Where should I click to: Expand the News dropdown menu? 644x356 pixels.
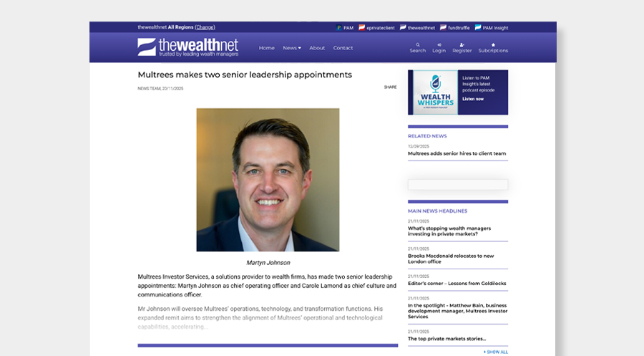pyautogui.click(x=291, y=48)
